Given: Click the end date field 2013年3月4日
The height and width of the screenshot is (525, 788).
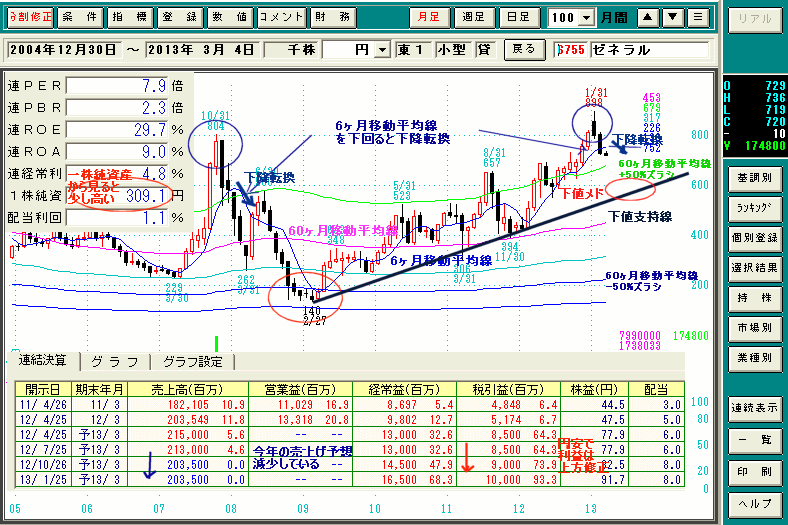Looking at the screenshot, I should (203, 50).
